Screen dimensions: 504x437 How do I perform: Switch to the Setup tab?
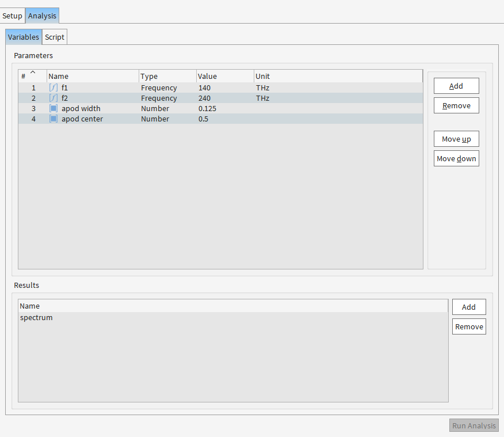12,16
